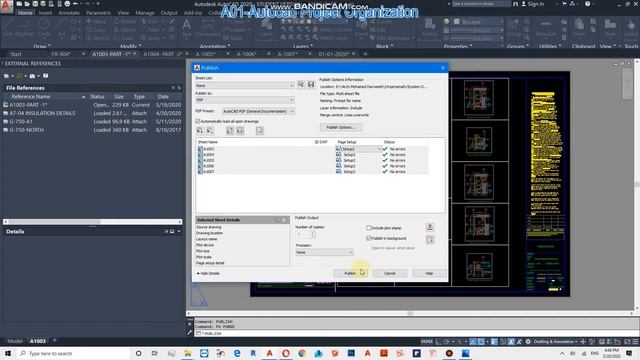Image resolution: width=640 pixels, height=360 pixels.
Task: Select sheet A1007 in the sheet list
Action: point(313,172)
